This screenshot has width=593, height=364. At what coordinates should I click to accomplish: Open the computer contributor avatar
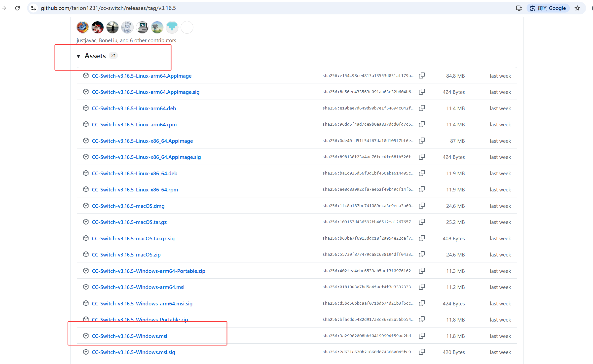[142, 27]
